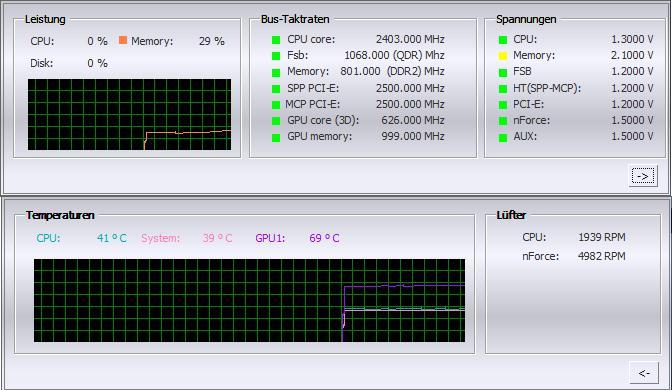
Task: Click the green indicator beside GPU core (3D)
Action: (x=276, y=121)
